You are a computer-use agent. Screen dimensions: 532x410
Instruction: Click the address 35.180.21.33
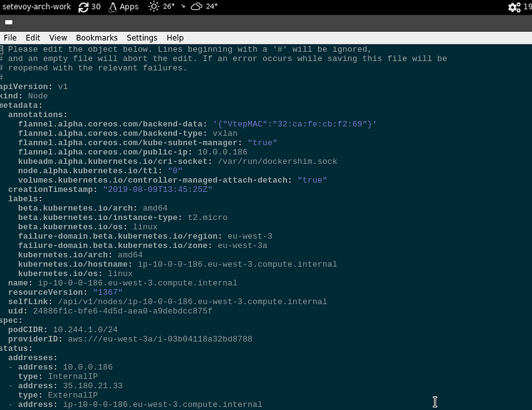92,386
